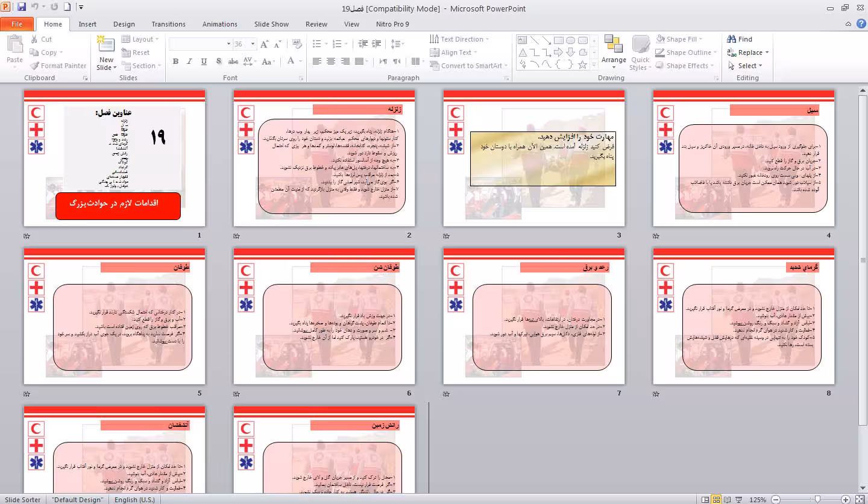
Task: Click the Save icon in quick access toolbar
Action: click(22, 8)
